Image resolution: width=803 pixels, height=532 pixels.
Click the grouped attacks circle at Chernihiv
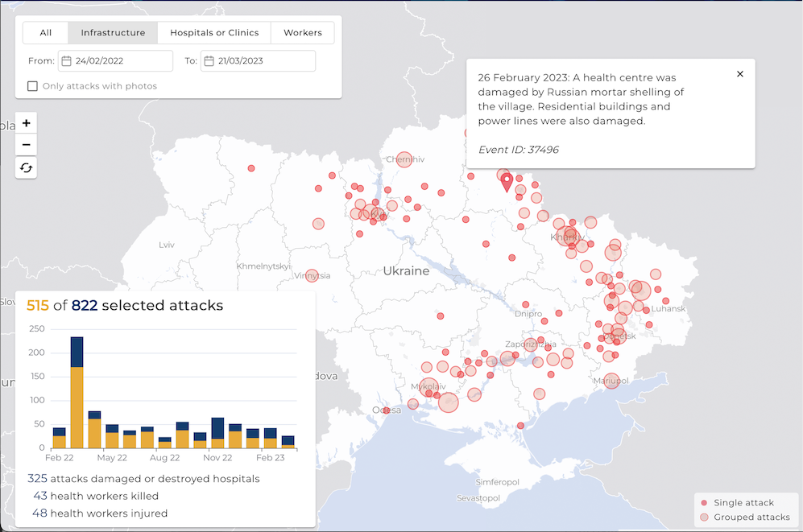pyautogui.click(x=404, y=160)
